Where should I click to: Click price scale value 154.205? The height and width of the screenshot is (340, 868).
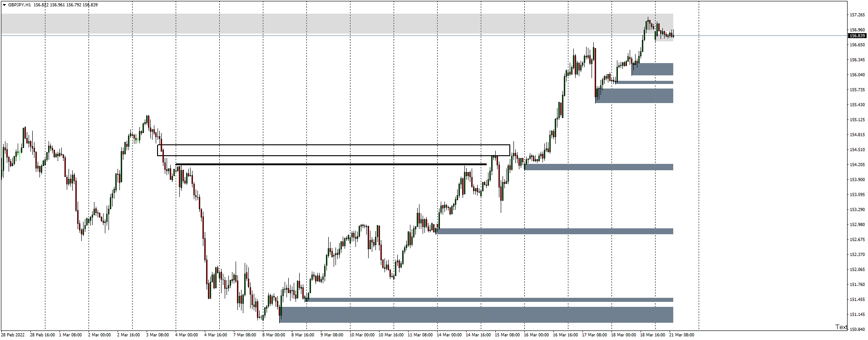coord(857,165)
